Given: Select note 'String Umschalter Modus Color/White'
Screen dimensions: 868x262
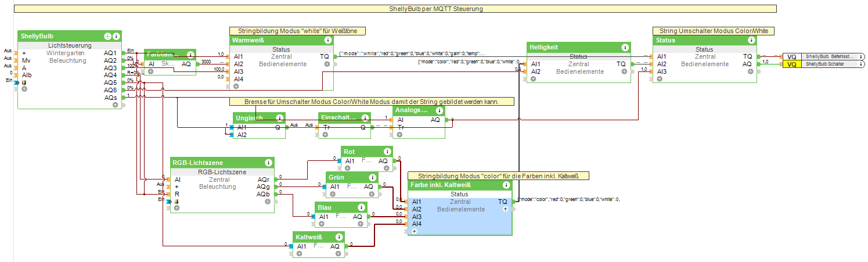Looking at the screenshot, I should pos(714,31).
